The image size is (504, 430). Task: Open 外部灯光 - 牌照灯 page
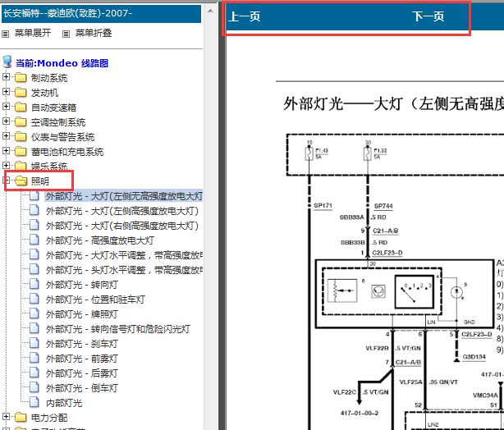click(x=82, y=314)
